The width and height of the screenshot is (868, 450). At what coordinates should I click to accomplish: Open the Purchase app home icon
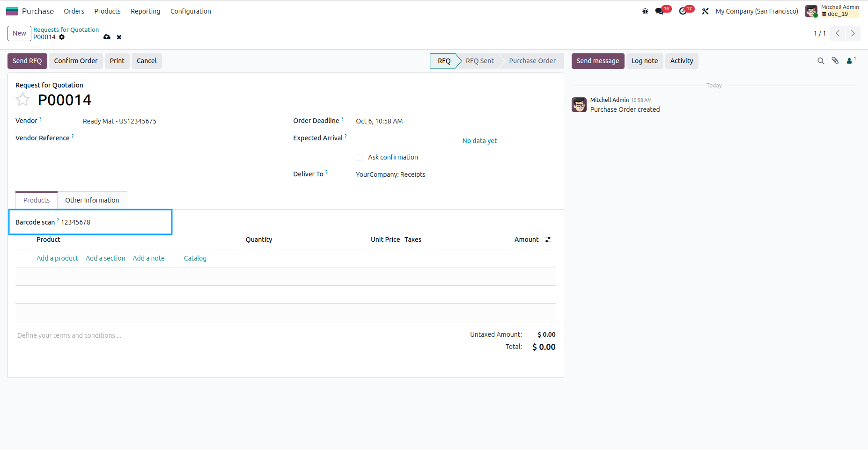pyautogui.click(x=12, y=11)
